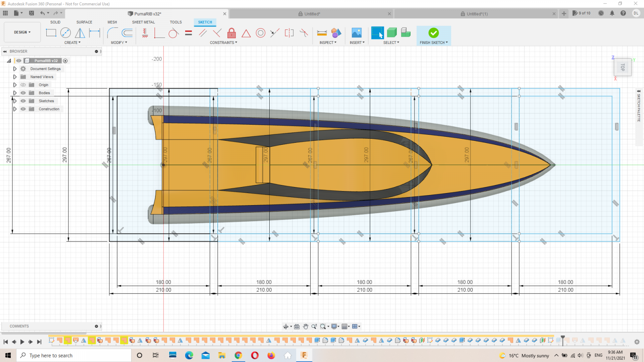This screenshot has width=644, height=362.
Task: Apply the Parallel constraint
Action: 203,33
